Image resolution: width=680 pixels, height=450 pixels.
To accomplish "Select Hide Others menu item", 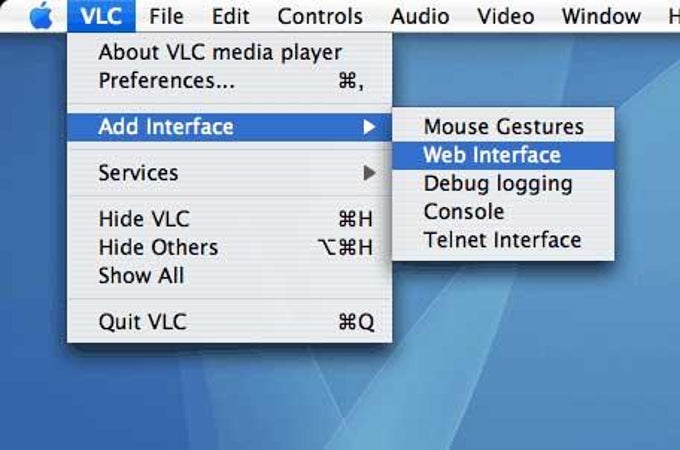I will coord(229,248).
